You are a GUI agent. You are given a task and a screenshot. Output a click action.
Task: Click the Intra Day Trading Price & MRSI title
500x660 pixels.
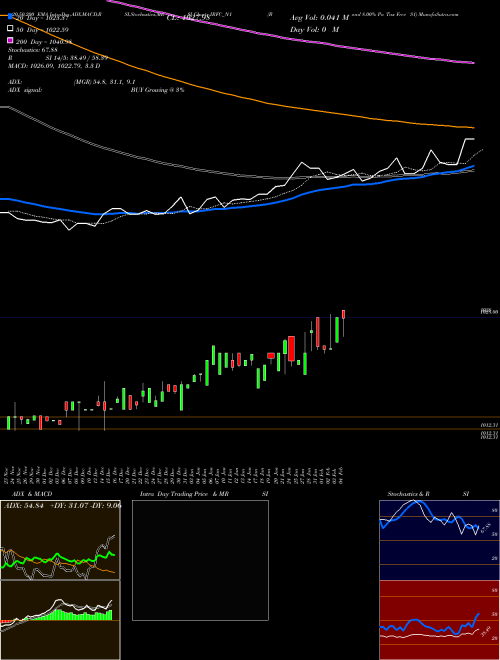point(204,494)
